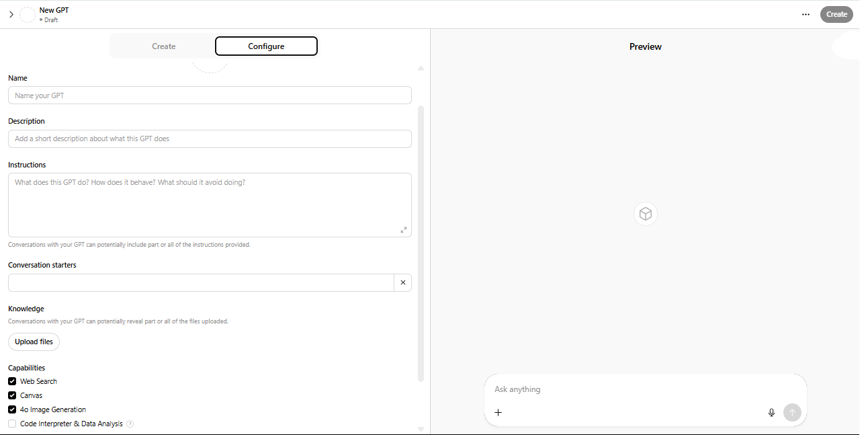Viewport: 868px width, 435px height.
Task: Remove conversation starter with X button
Action: click(x=403, y=282)
